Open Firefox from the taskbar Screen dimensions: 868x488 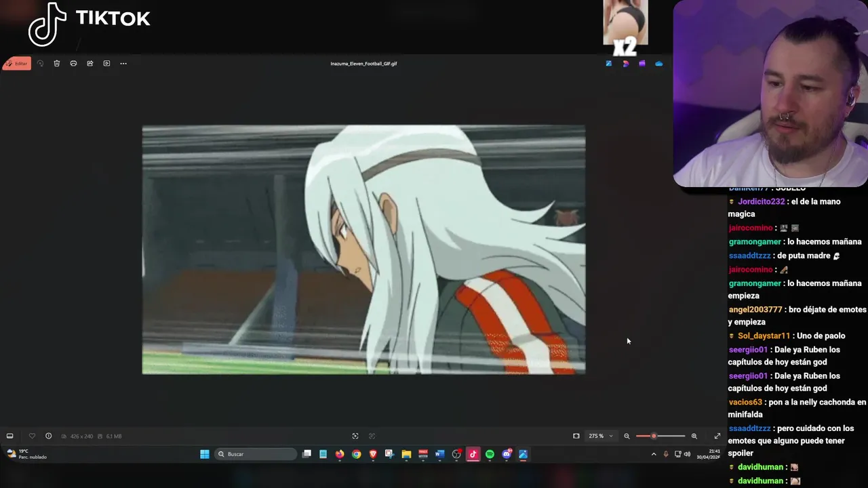pos(340,454)
